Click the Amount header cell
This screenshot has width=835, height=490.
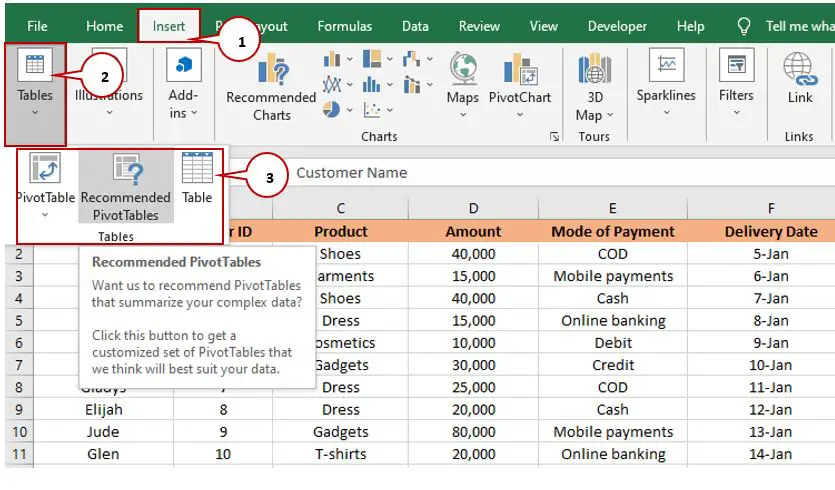pyautogui.click(x=473, y=231)
